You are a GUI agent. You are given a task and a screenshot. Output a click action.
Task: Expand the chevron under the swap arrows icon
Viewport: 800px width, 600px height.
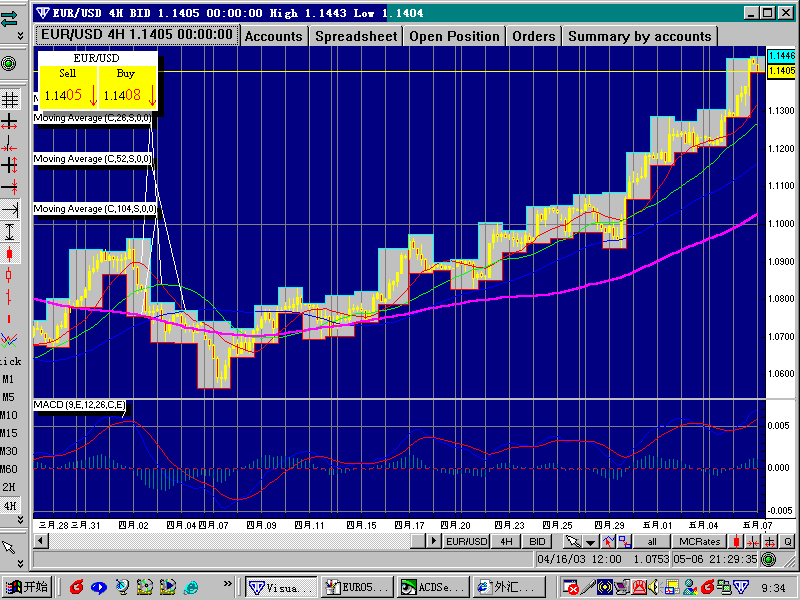pyautogui.click(x=20, y=35)
